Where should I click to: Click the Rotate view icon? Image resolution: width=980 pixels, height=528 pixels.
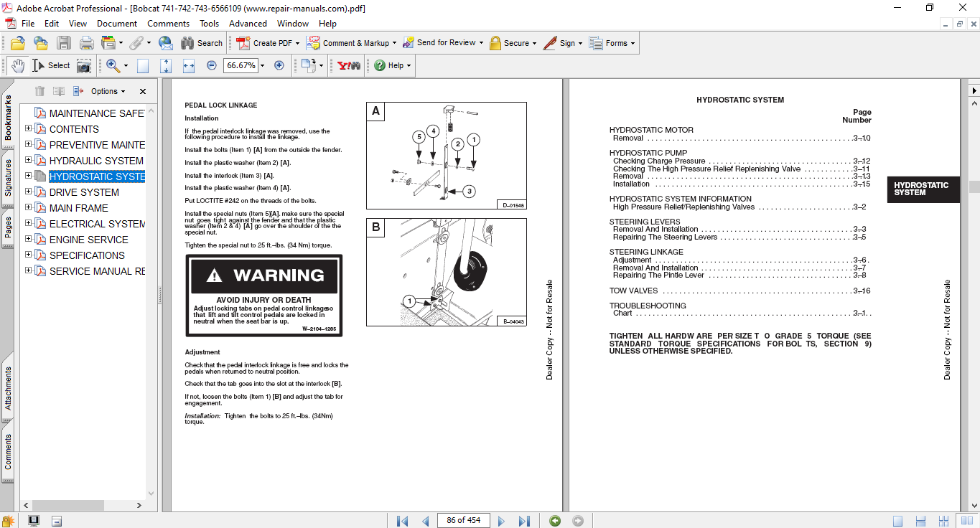click(x=309, y=65)
